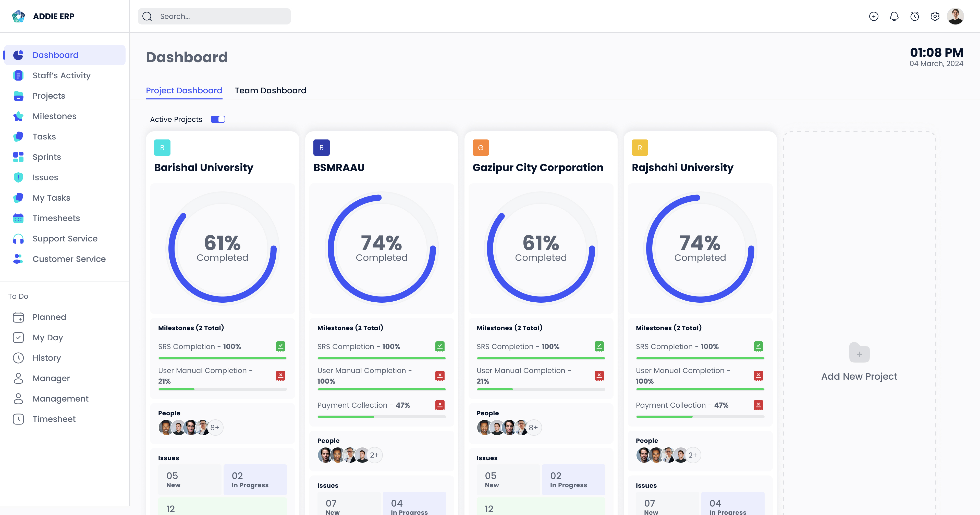980x515 pixels.
Task: Open Timesheets from the sidebar
Action: point(56,218)
